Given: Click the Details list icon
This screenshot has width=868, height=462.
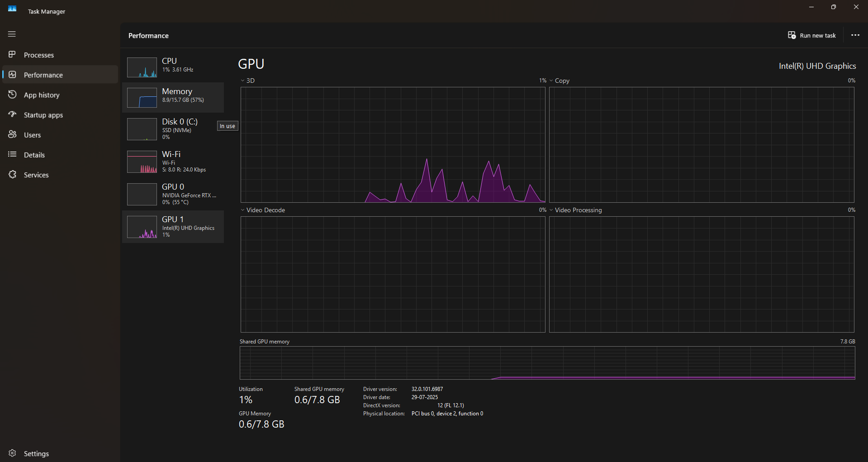Looking at the screenshot, I should (12, 154).
